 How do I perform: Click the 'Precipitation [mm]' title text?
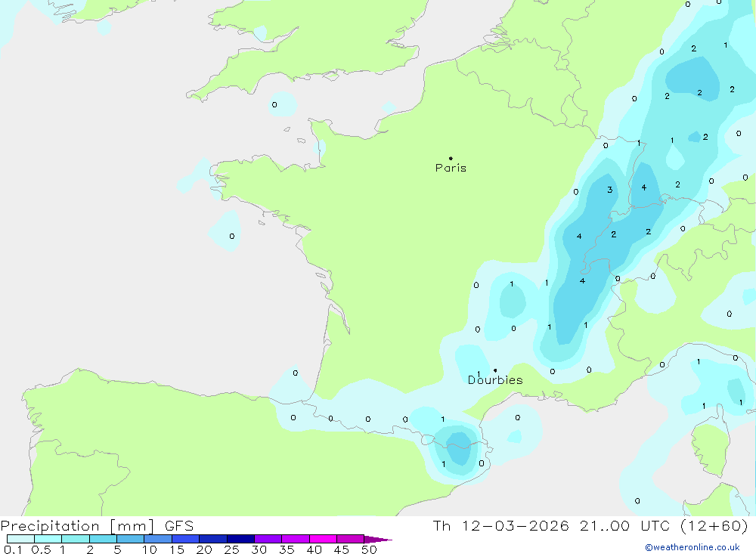(x=77, y=526)
